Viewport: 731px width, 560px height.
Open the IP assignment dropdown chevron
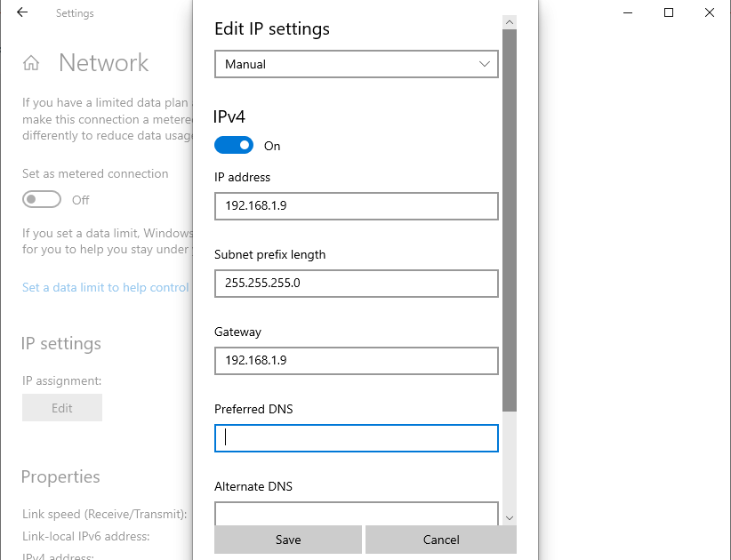click(485, 64)
